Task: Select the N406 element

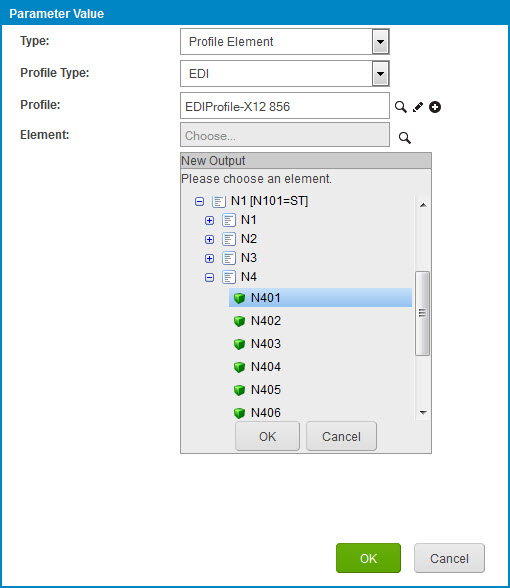Action: pyautogui.click(x=266, y=412)
